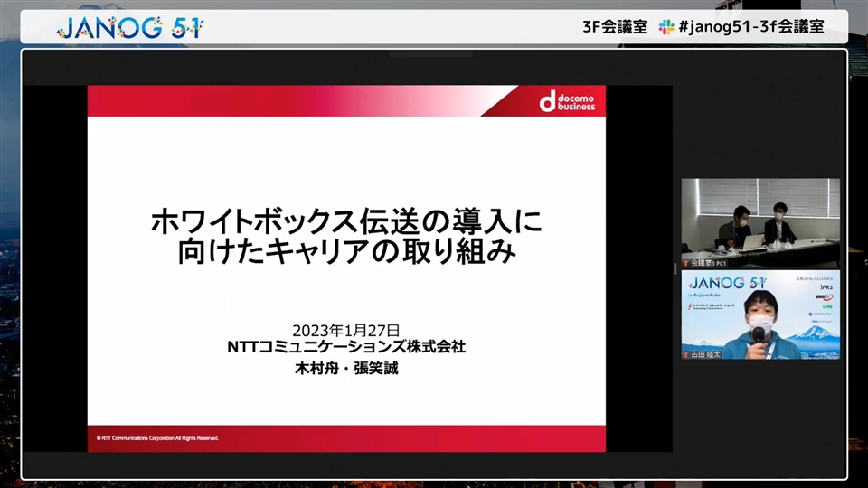Click the slide title ホワイトボックス伝送の導入に
The width and height of the screenshot is (868, 488).
click(346, 222)
